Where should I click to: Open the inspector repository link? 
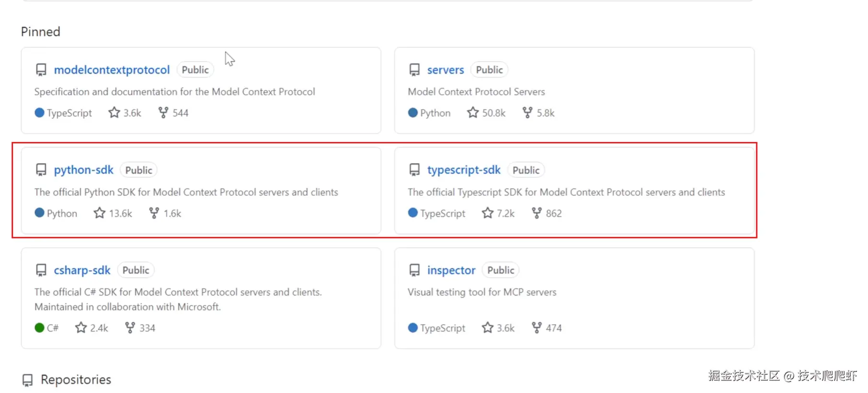(x=451, y=270)
